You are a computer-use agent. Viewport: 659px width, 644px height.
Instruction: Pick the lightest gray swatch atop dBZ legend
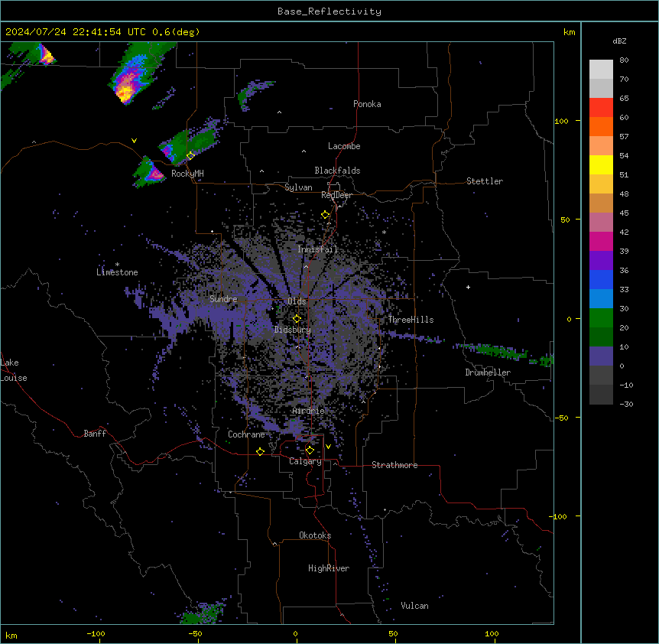click(601, 69)
